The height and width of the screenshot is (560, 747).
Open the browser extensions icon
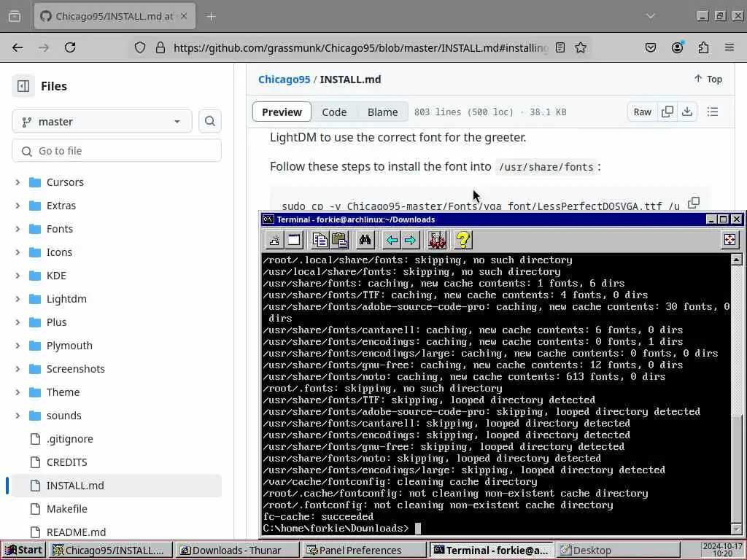click(x=703, y=47)
